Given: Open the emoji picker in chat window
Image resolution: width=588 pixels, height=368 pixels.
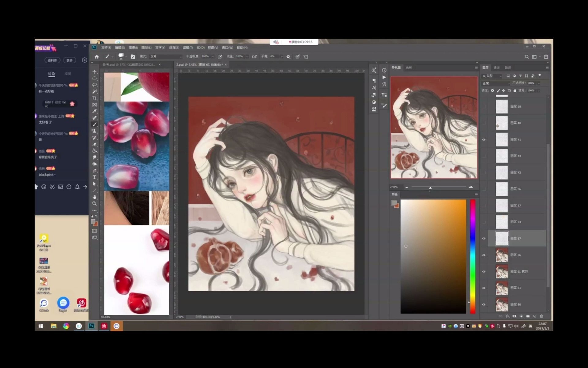Looking at the screenshot, I should point(44,187).
